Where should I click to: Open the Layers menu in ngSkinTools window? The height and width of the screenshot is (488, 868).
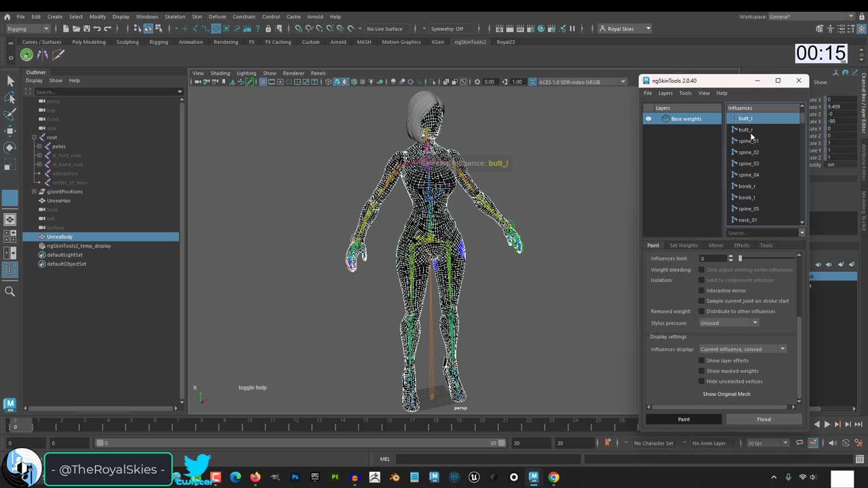coord(665,94)
